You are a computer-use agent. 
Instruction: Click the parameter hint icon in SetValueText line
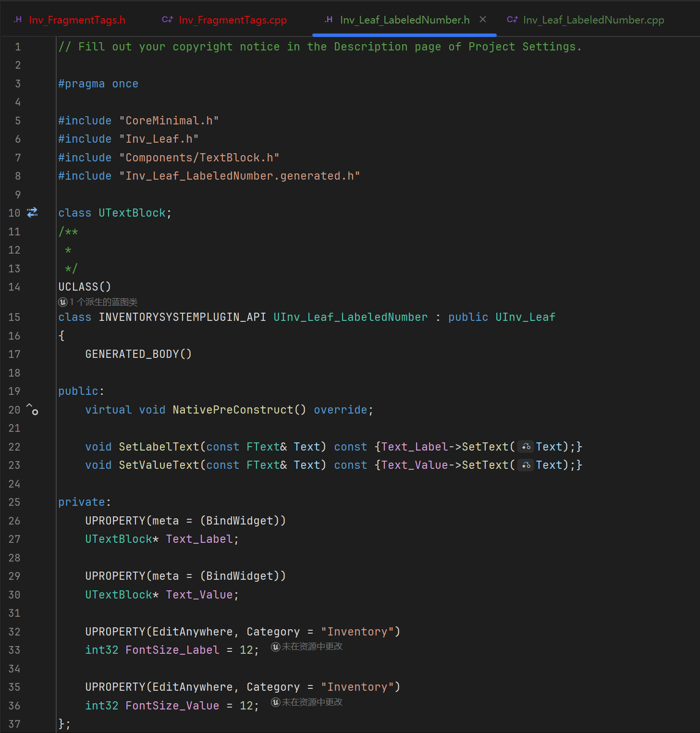pos(526,465)
